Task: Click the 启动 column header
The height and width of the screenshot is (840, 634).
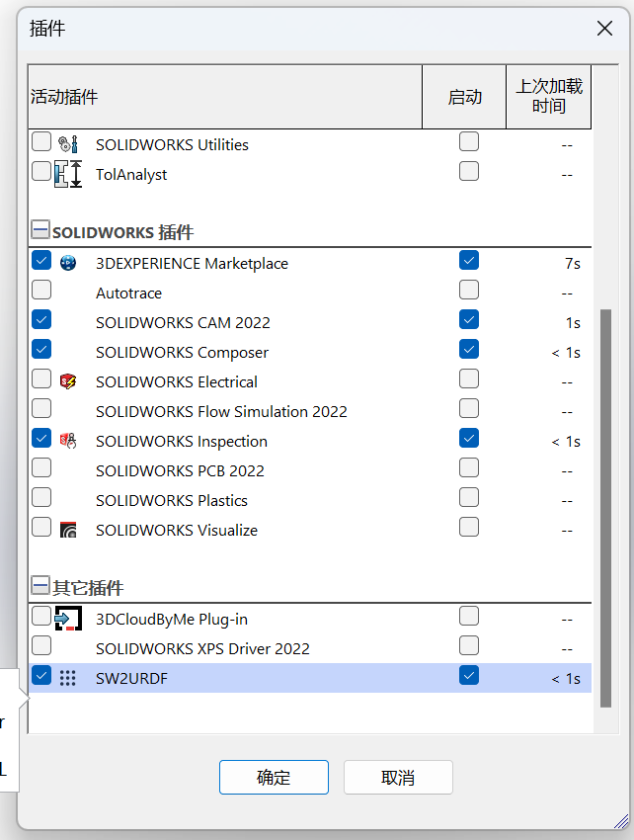Action: (x=464, y=97)
